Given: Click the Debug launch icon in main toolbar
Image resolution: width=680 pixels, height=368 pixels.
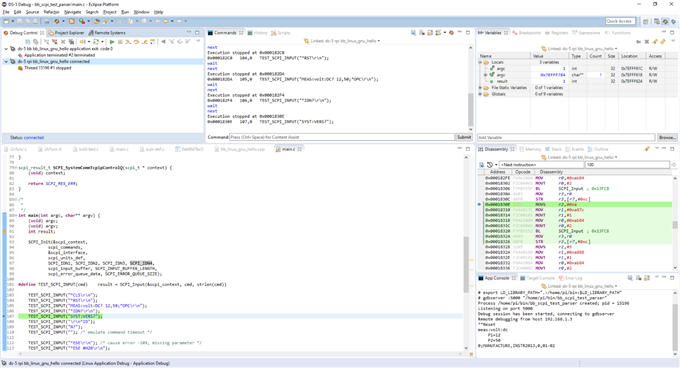Looking at the screenshot, I should [x=56, y=21].
